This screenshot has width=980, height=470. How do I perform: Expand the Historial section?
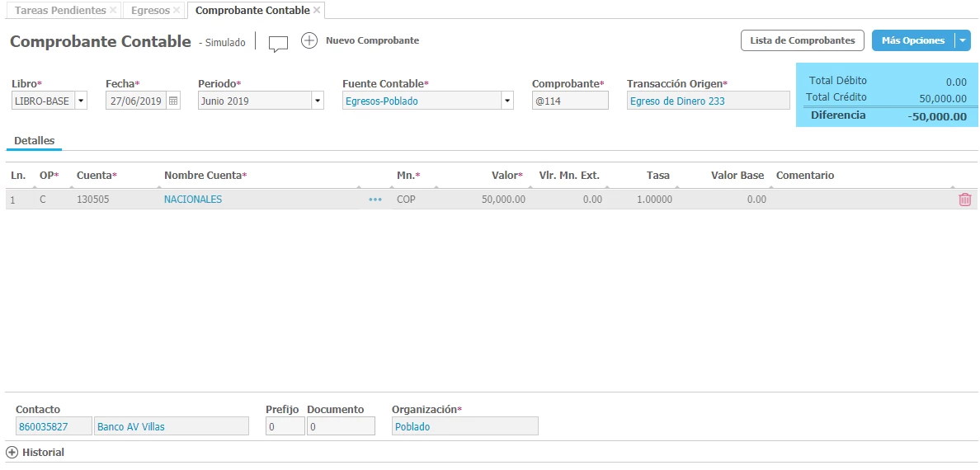[x=12, y=453]
